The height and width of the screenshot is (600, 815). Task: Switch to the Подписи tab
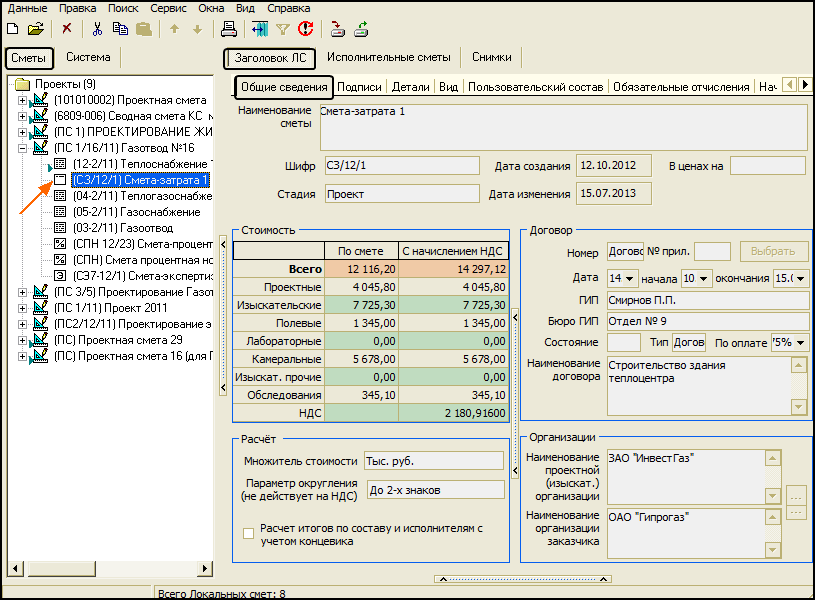coord(359,87)
